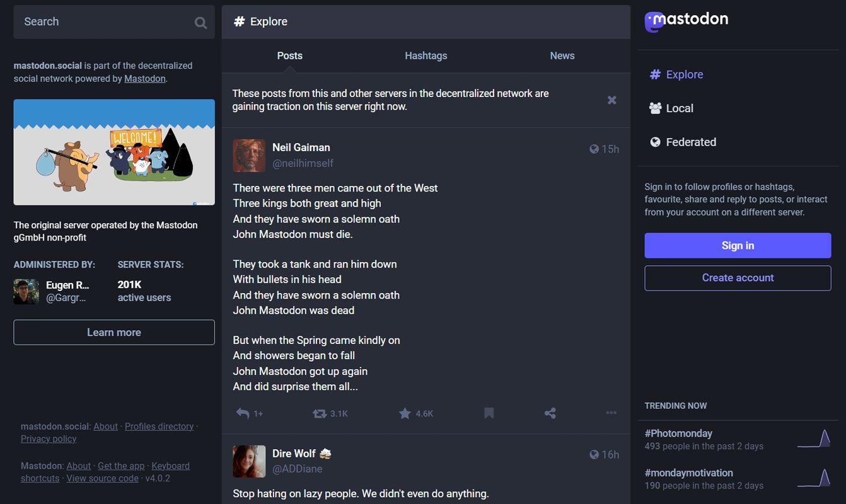Open the Federated timeline
This screenshot has height=504, width=846.
(683, 142)
